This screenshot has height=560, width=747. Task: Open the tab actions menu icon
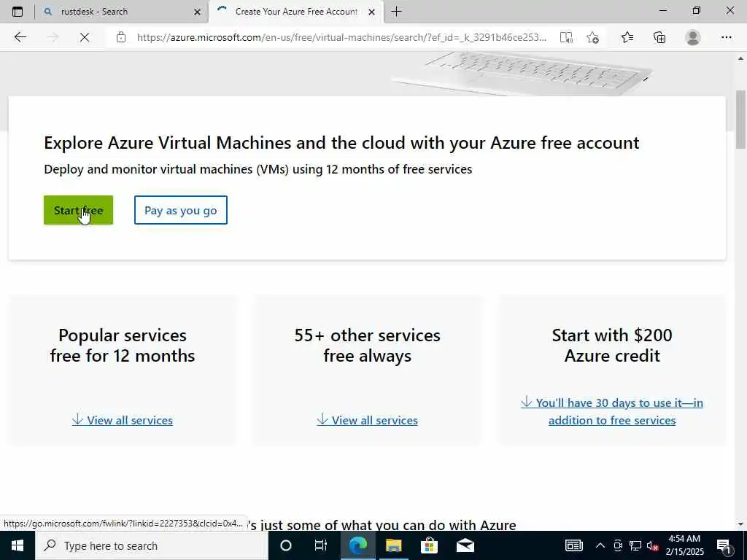18,12
